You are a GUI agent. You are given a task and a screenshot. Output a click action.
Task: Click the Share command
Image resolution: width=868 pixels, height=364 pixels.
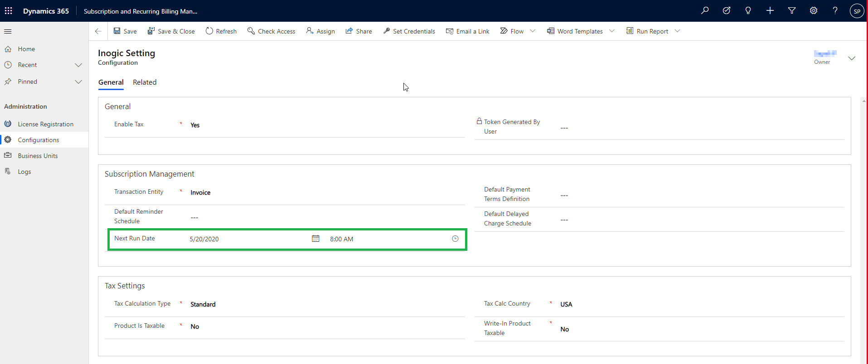pos(359,31)
